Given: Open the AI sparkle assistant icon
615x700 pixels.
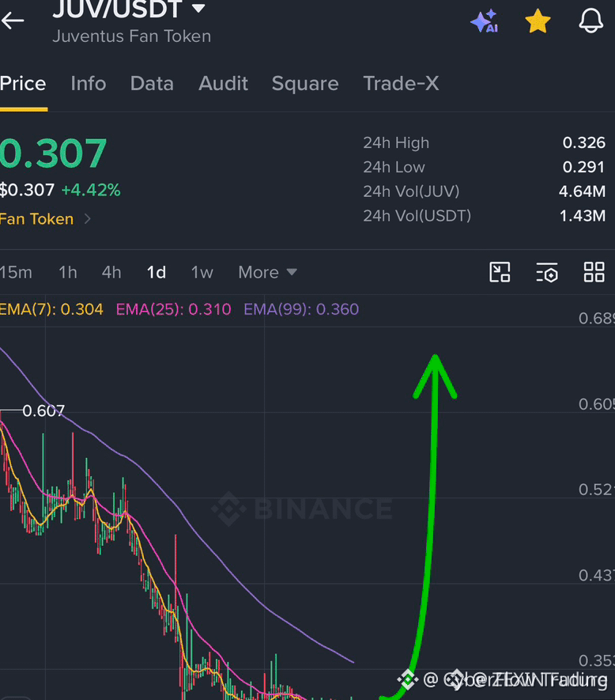Looking at the screenshot, I should pyautogui.click(x=485, y=21).
